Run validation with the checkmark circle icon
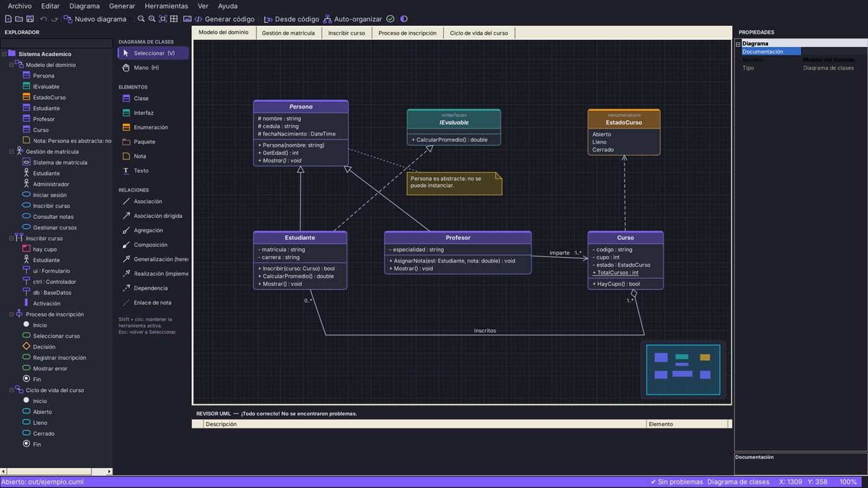Screen dimensions: 868x488 [390, 19]
